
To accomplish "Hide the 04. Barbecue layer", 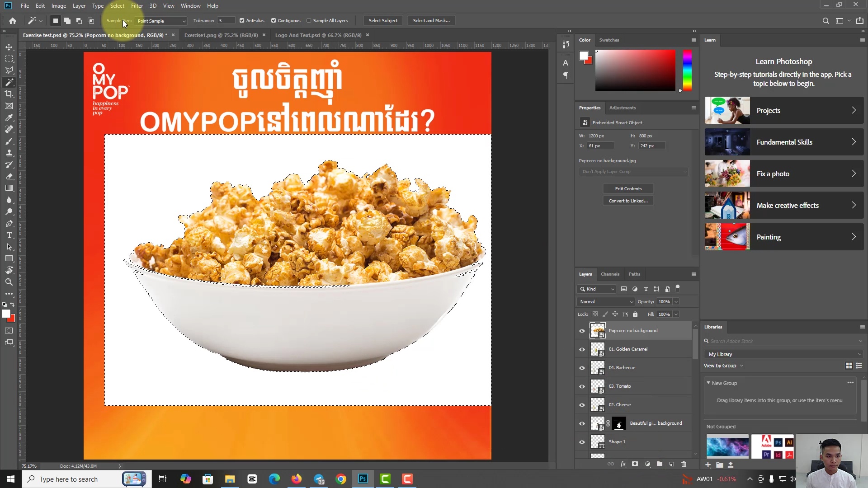I will tap(582, 368).
